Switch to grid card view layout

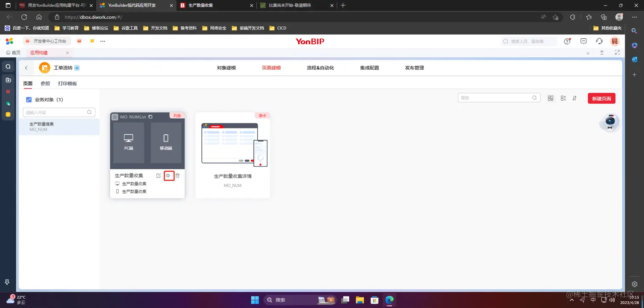550,98
